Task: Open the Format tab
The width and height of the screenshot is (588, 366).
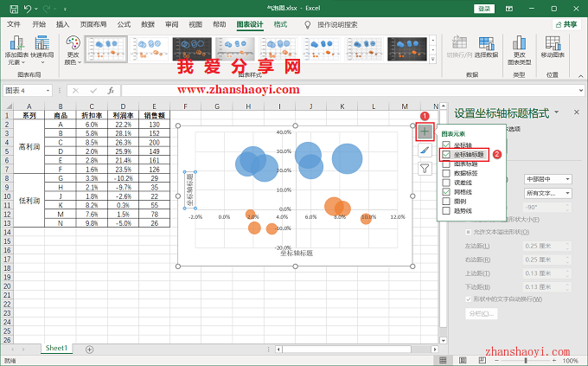Action: coord(280,24)
